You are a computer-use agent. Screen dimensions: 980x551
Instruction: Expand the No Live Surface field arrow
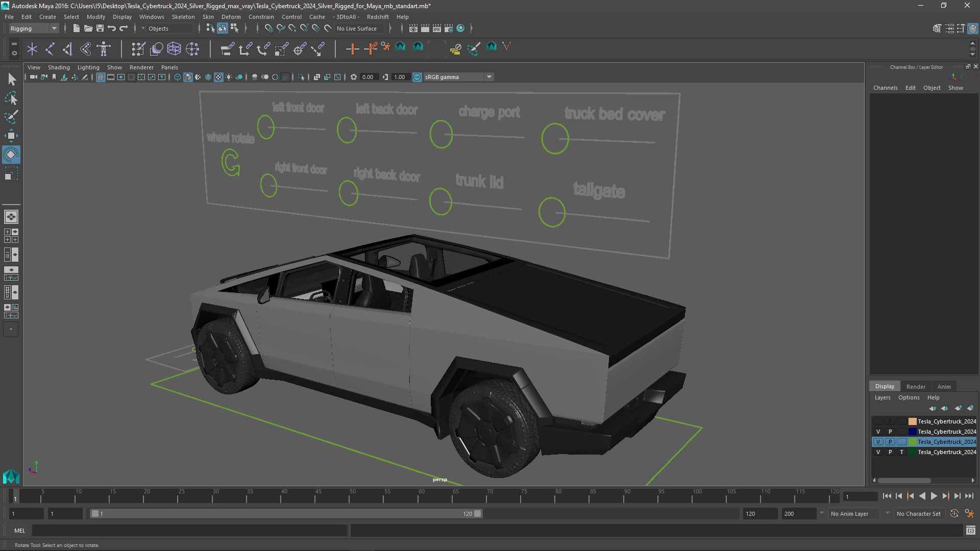[390, 29]
